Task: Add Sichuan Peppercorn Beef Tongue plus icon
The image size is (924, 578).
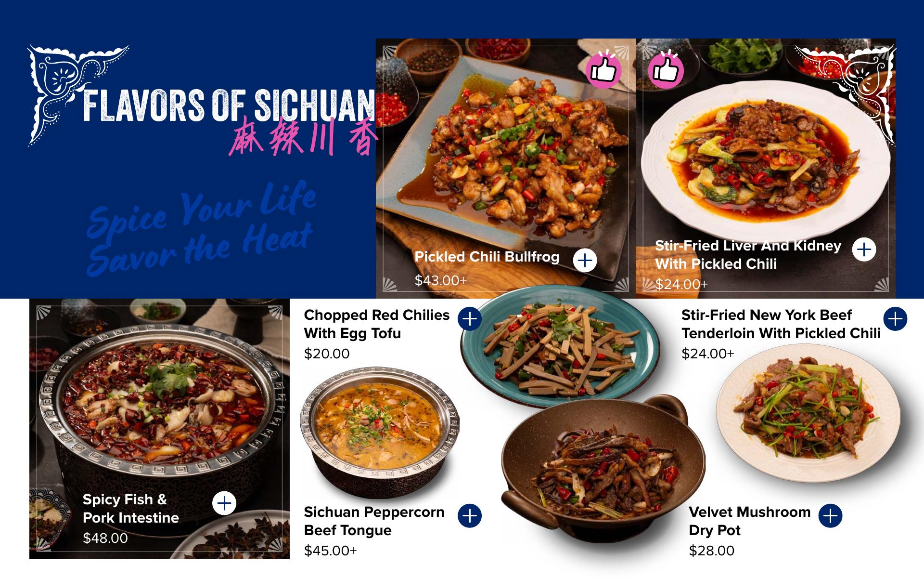Action: coord(470,516)
